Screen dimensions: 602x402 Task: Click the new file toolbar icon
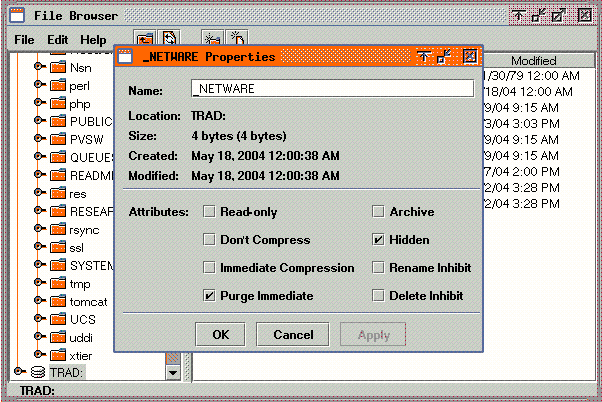[x=237, y=38]
